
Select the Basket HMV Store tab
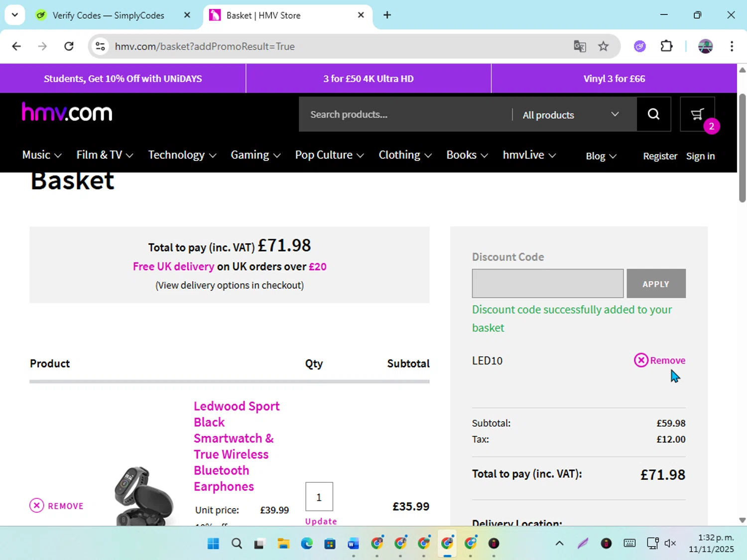(x=288, y=15)
